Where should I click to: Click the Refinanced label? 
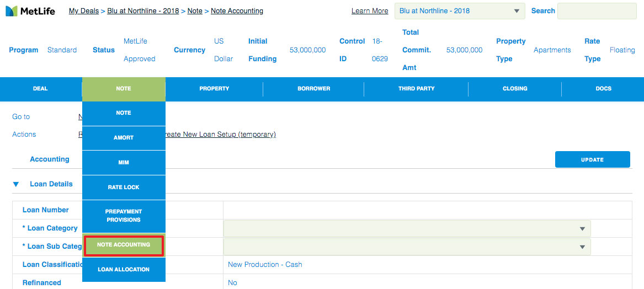coord(42,282)
